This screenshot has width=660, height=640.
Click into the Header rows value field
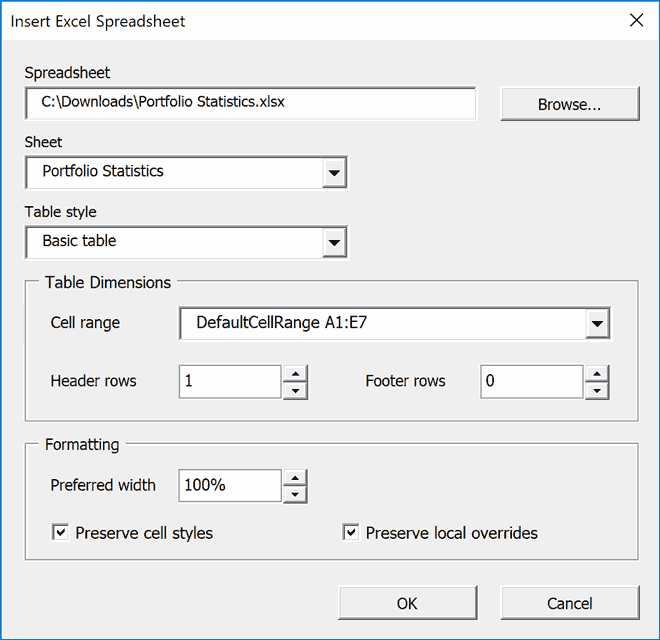230,381
